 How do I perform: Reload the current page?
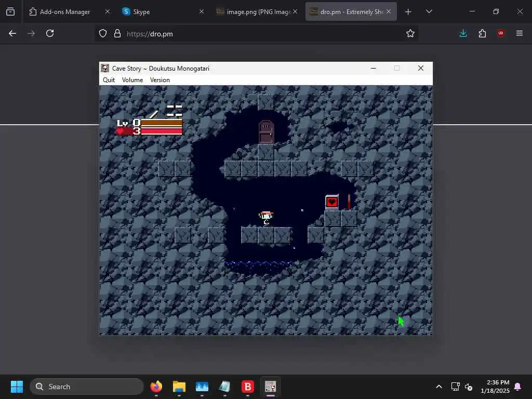[x=50, y=33]
